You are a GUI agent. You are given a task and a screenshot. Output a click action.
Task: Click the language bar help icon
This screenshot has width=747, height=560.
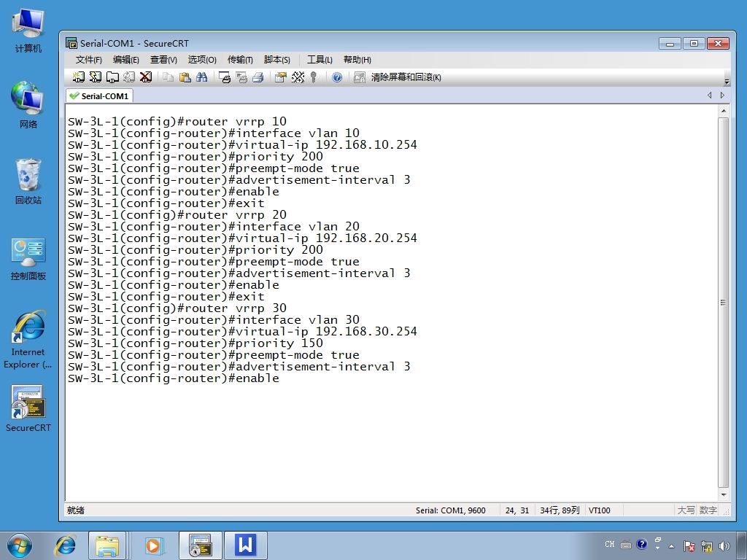[642, 544]
